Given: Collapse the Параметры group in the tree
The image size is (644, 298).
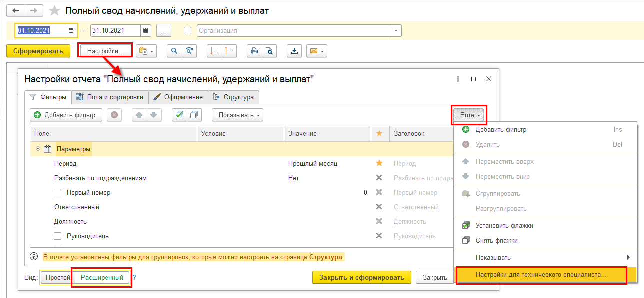Looking at the screenshot, I should coord(38,149).
